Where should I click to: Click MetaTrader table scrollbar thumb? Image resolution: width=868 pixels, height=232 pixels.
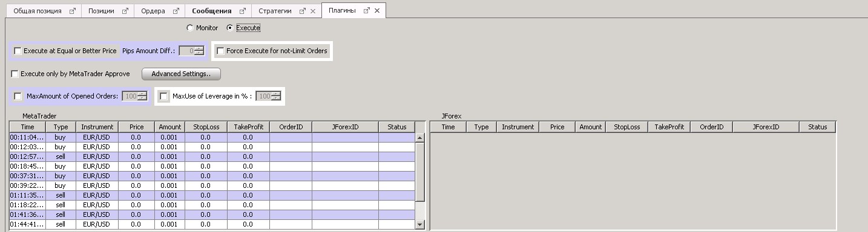coord(420,172)
